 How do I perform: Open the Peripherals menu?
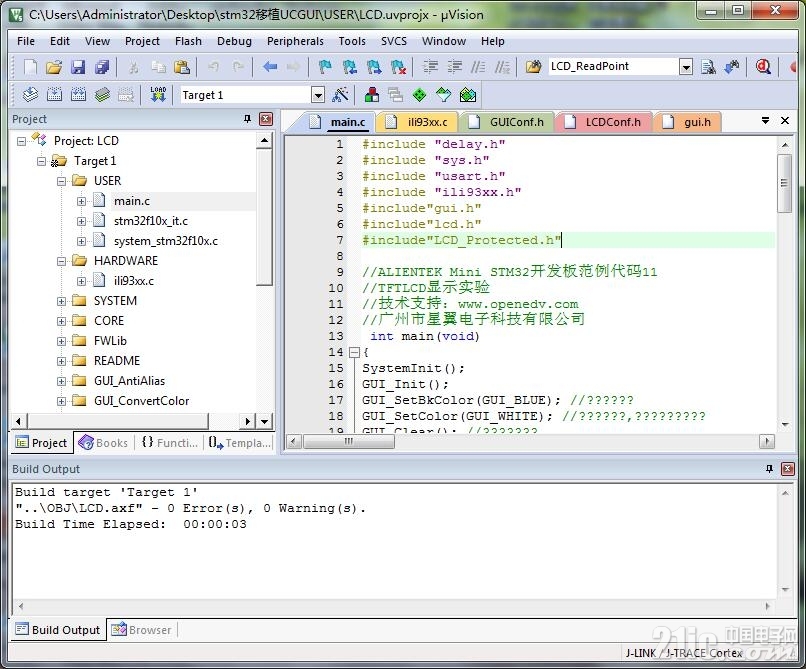(295, 41)
